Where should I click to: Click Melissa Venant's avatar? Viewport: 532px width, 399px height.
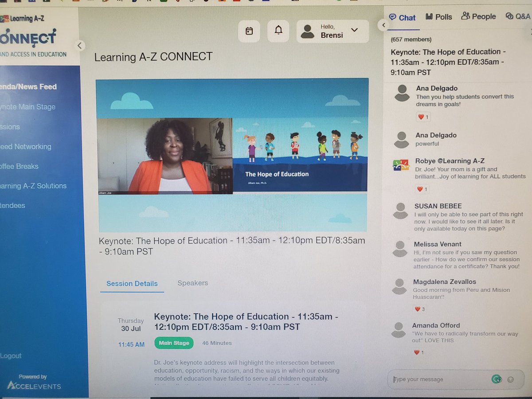pos(400,249)
